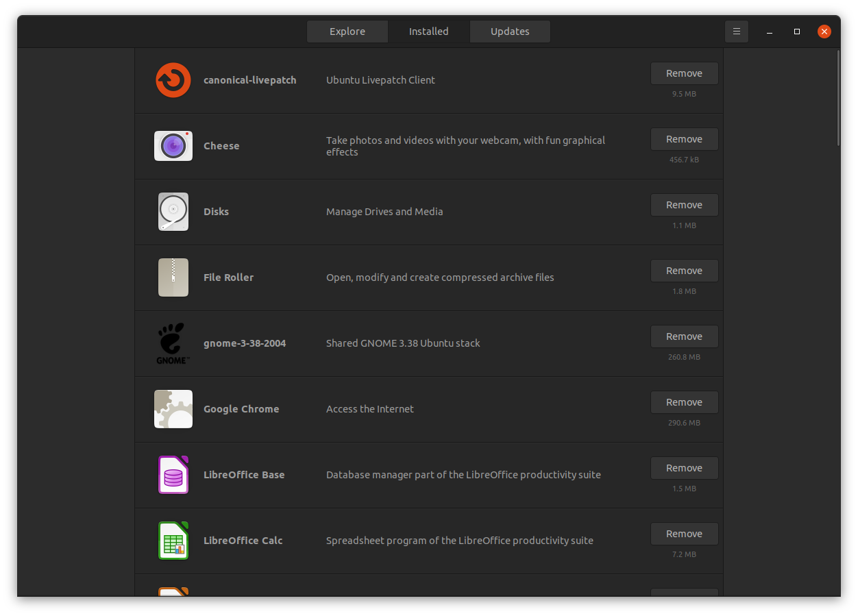The height and width of the screenshot is (616, 858).
Task: Click the canonical-livepatch app icon
Action: click(173, 80)
